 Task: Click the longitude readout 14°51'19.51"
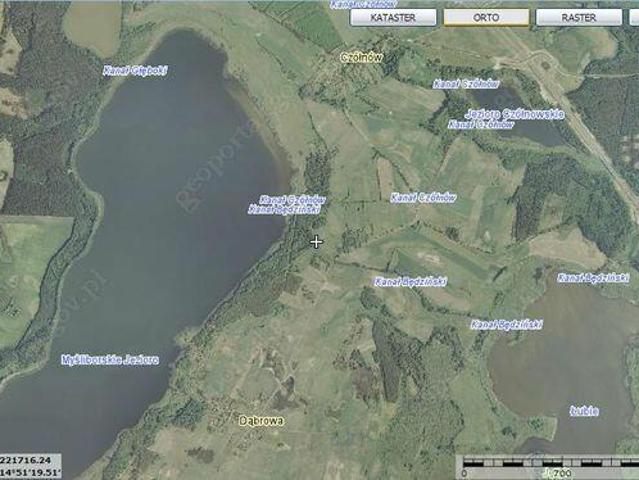coord(31,470)
